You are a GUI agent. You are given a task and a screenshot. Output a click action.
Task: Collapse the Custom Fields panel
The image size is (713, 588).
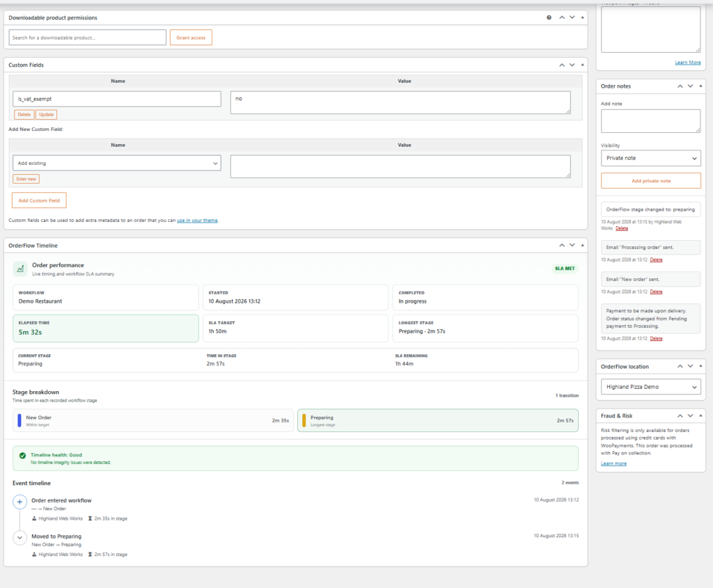[x=583, y=65]
